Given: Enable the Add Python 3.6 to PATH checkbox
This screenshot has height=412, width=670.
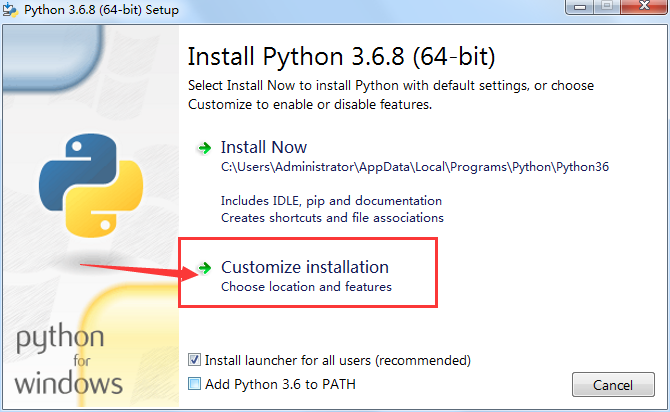Looking at the screenshot, I should [195, 383].
